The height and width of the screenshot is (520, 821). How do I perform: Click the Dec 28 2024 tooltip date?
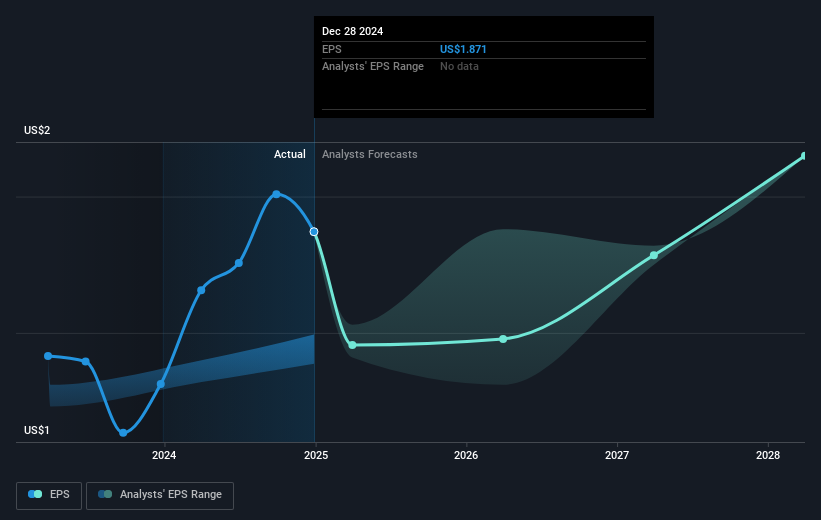(352, 31)
